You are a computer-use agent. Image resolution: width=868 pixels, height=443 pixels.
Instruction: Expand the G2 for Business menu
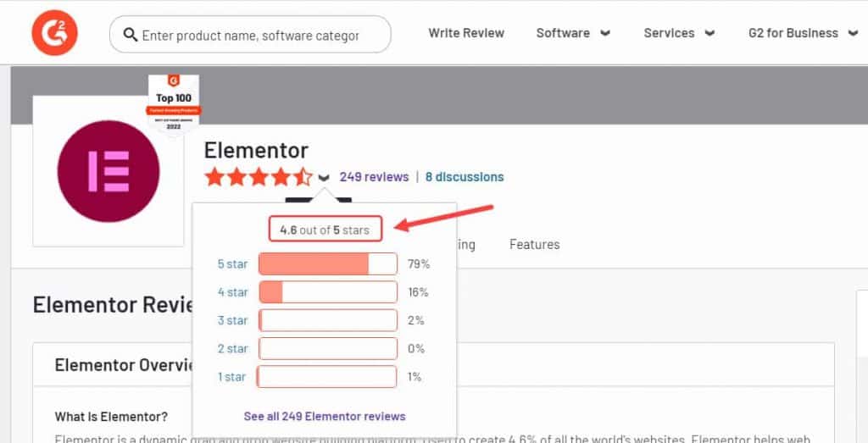tap(802, 33)
